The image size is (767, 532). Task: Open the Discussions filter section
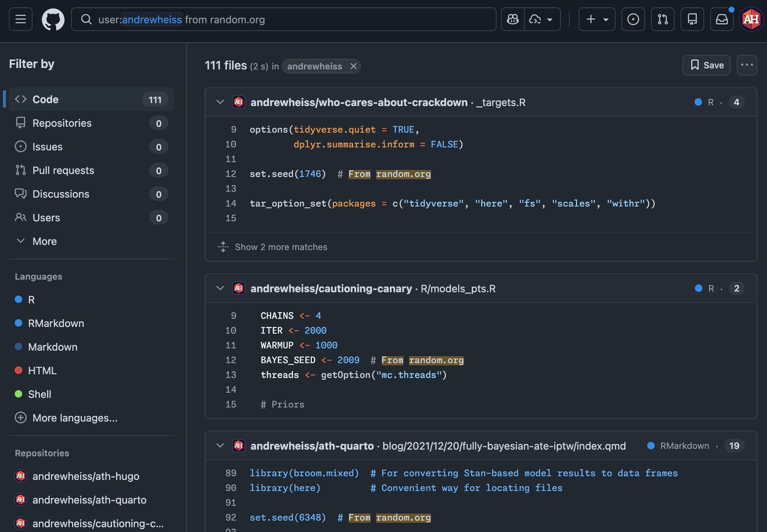(x=61, y=194)
